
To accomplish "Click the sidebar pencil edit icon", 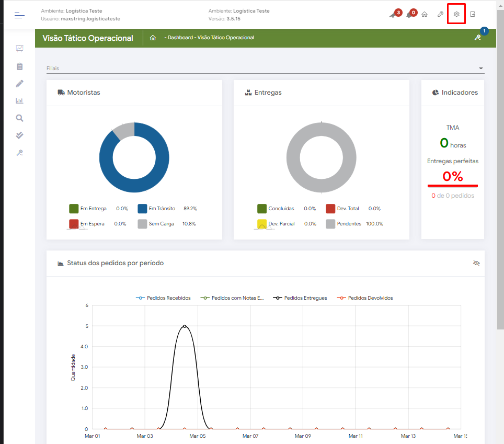I will [19, 84].
